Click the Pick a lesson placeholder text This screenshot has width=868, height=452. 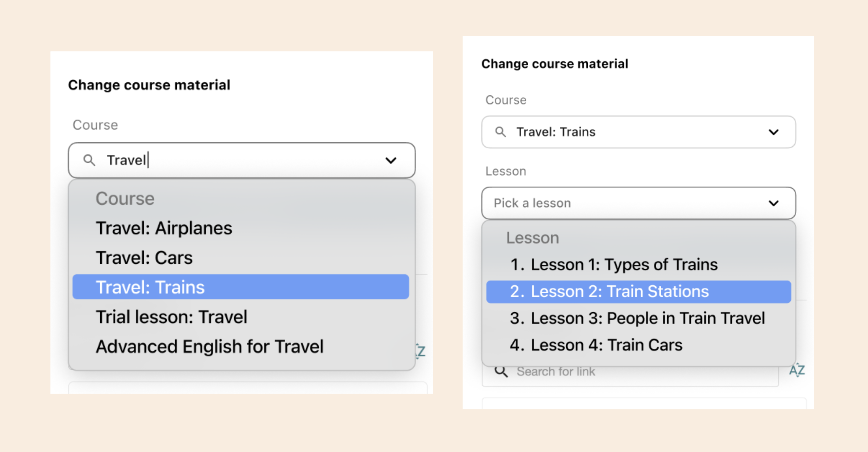(x=532, y=203)
